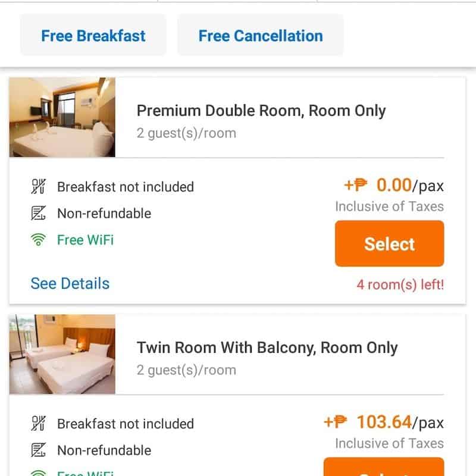
Task: Click the non-refundable icon in Premium Double Room card
Action: tap(38, 214)
